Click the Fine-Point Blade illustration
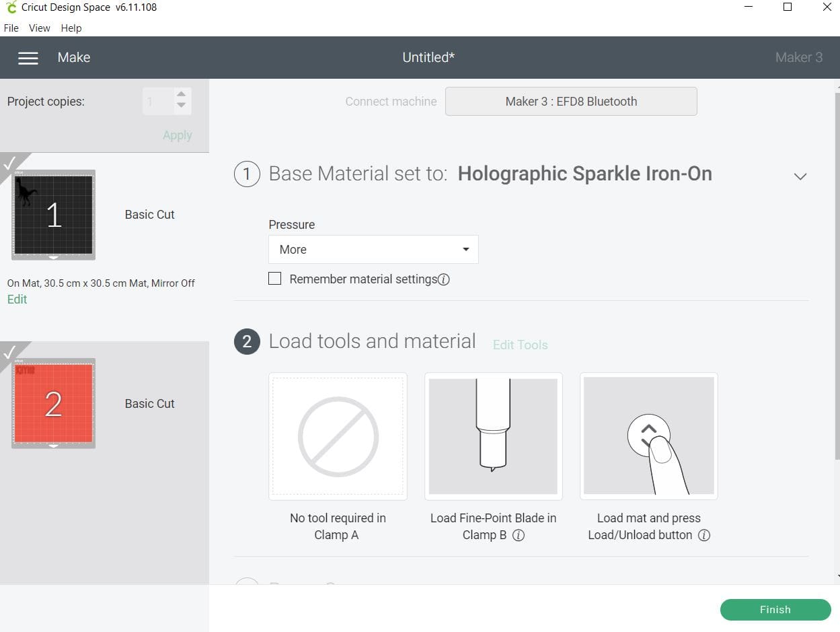The image size is (840, 632). coord(493,436)
